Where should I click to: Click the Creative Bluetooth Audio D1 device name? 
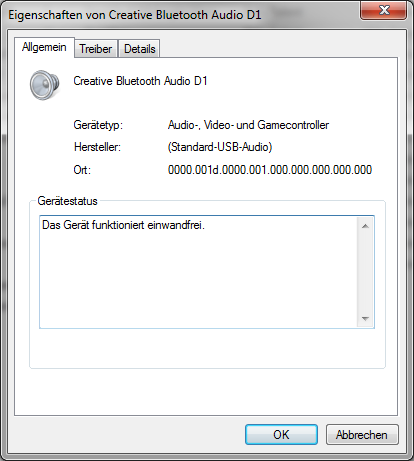point(140,81)
